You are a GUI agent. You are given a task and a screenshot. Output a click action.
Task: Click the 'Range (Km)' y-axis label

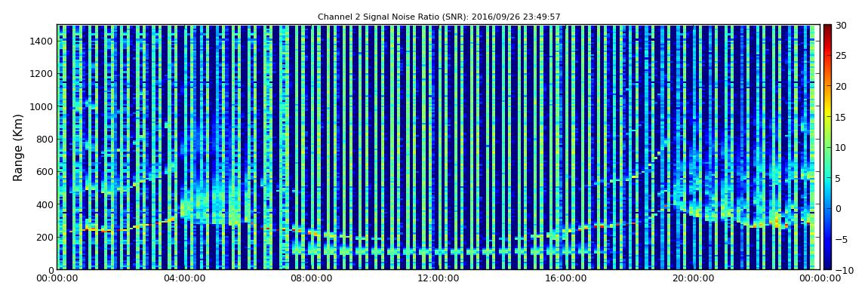pyautogui.click(x=18, y=148)
